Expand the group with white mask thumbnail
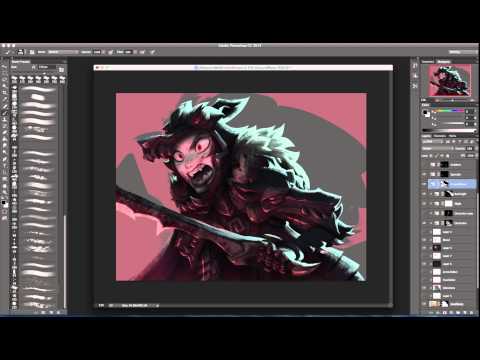Screen dimensions: 480x360 (431, 203)
